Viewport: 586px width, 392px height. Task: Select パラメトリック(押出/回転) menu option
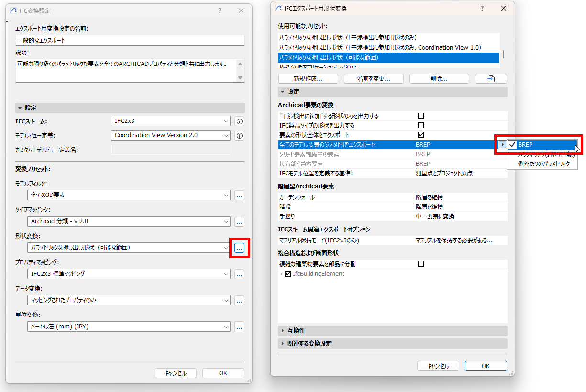tap(542, 154)
